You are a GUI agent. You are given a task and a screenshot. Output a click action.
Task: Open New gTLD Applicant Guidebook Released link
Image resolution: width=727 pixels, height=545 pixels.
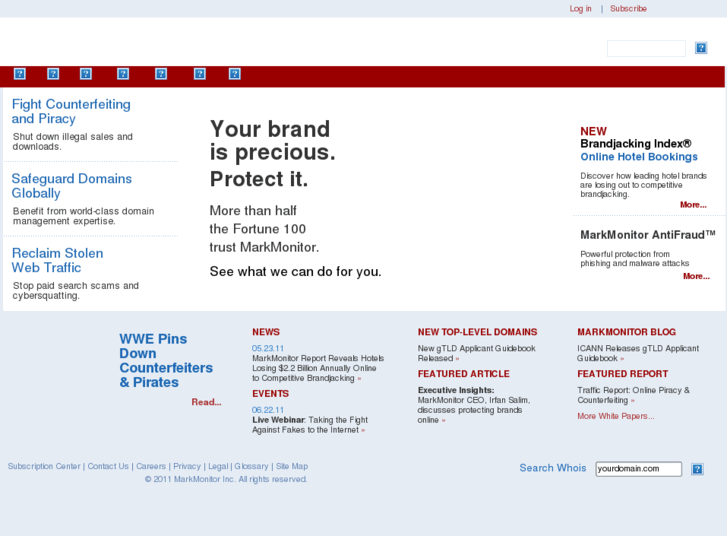[x=477, y=353]
